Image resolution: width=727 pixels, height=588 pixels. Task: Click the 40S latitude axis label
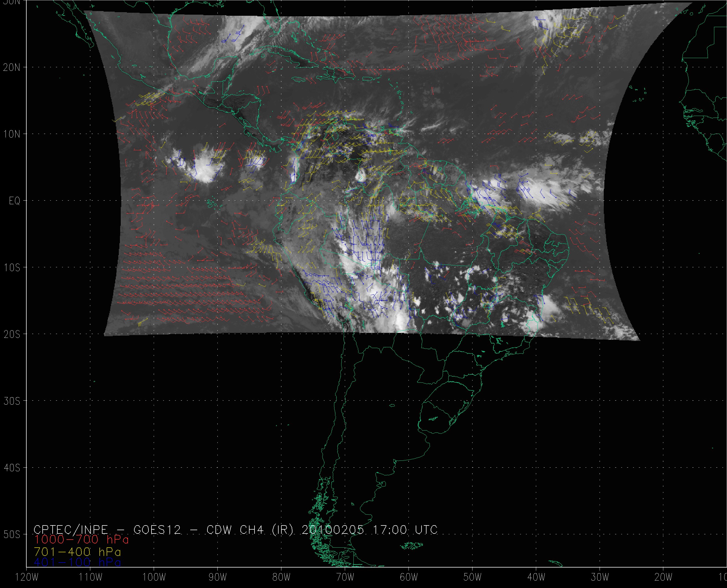pos(12,468)
